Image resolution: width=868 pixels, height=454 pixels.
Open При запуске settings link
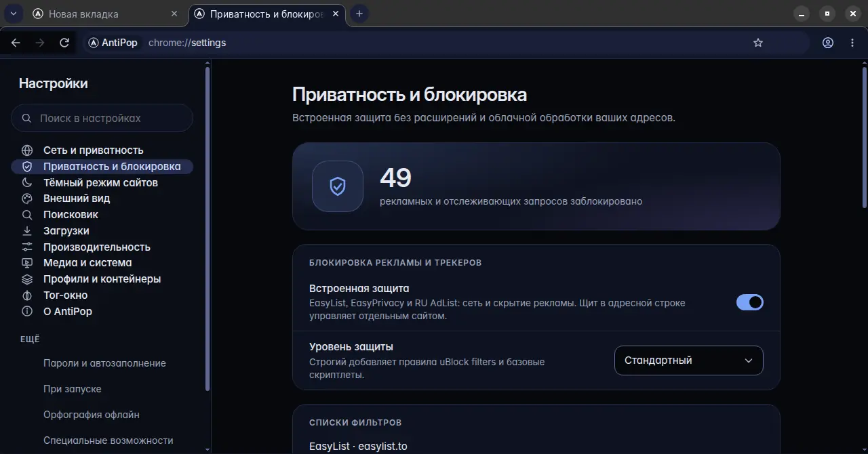pos(73,389)
